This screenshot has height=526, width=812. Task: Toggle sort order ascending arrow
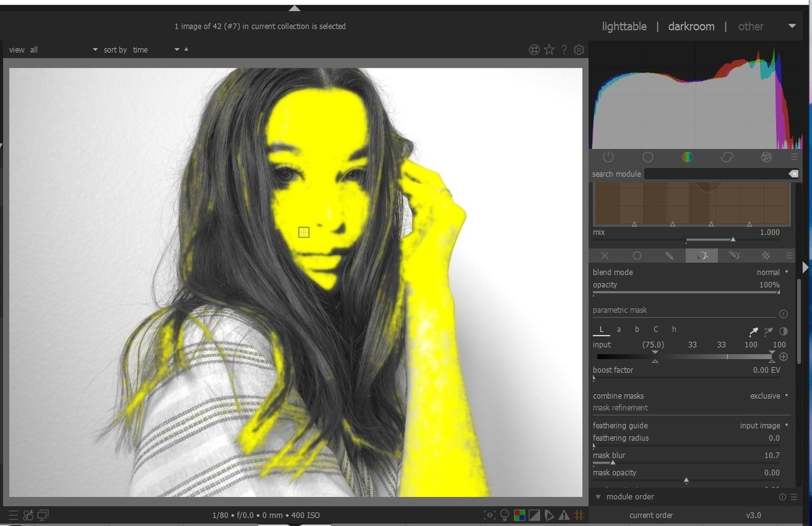click(186, 49)
